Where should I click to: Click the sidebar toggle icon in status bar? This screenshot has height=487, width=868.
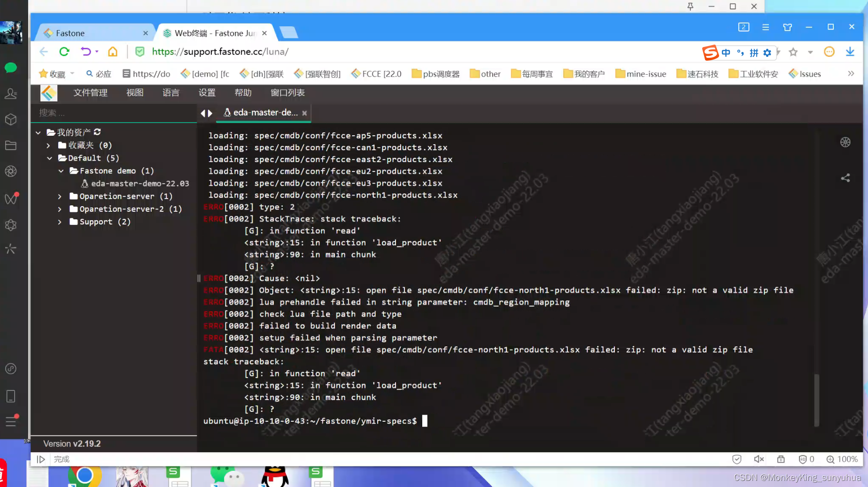pyautogui.click(x=41, y=459)
